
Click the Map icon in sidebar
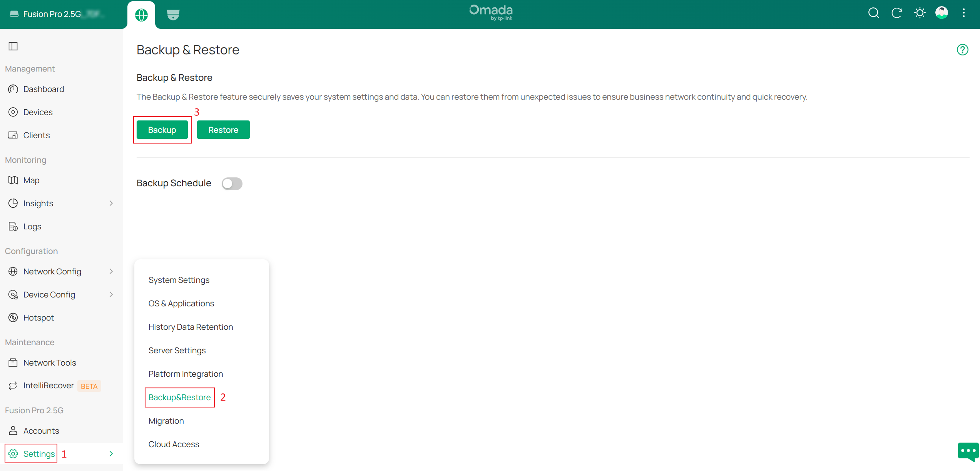pos(13,180)
